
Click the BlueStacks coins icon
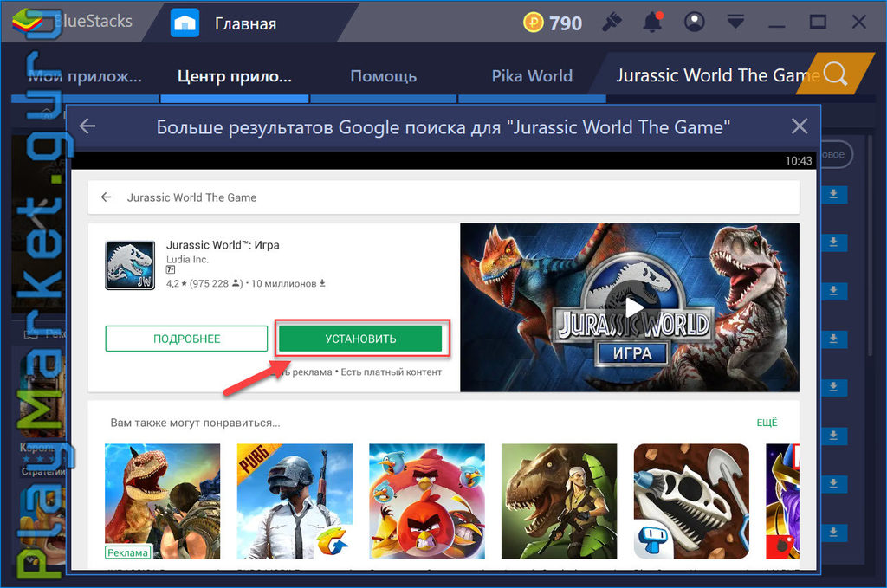pos(533,23)
